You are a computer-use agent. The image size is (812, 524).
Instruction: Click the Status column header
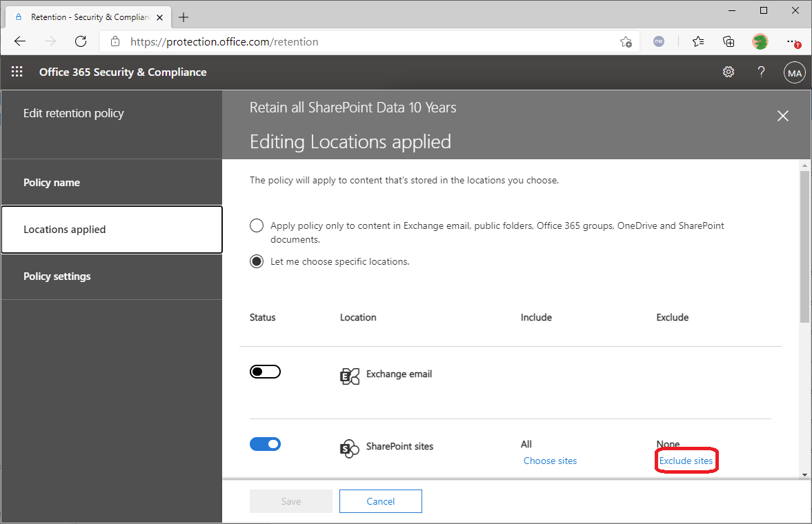[263, 317]
